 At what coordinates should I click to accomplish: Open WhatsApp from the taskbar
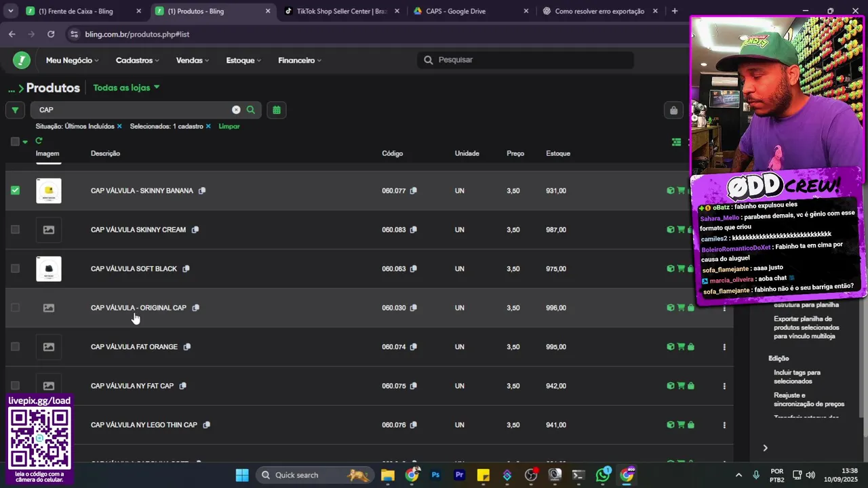click(603, 475)
